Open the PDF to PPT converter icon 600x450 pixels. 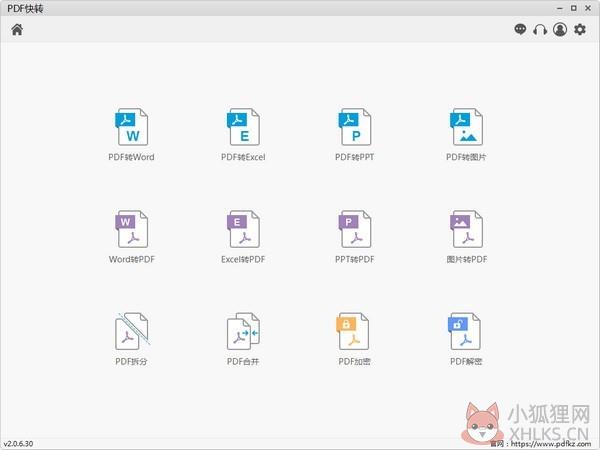pyautogui.click(x=355, y=127)
